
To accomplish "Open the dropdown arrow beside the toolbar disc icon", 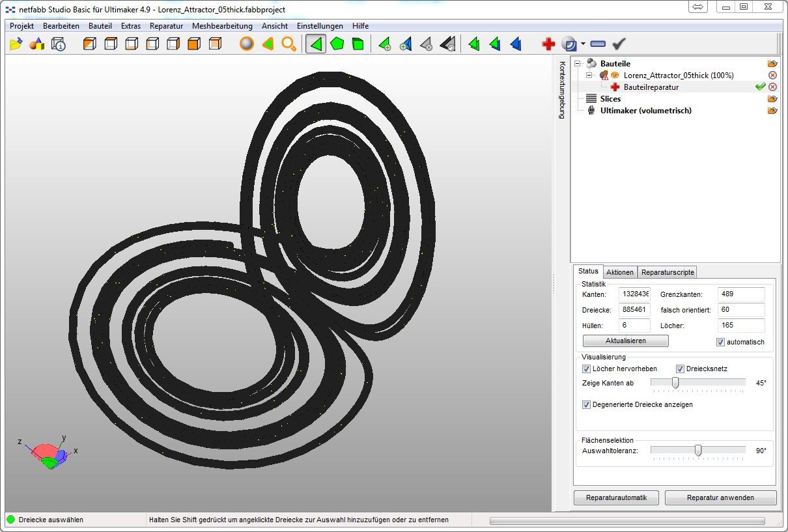I will click(583, 44).
